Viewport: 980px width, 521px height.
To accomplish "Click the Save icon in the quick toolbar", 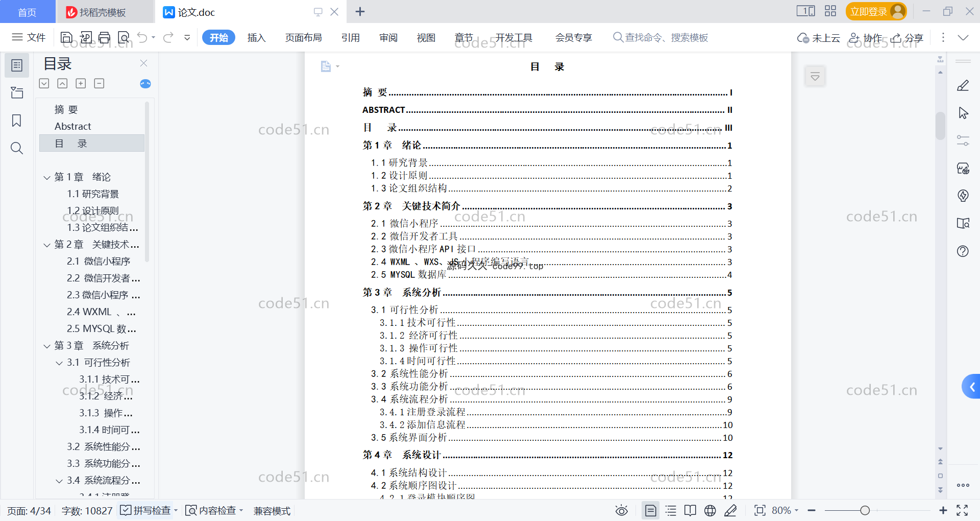I will tap(66, 37).
